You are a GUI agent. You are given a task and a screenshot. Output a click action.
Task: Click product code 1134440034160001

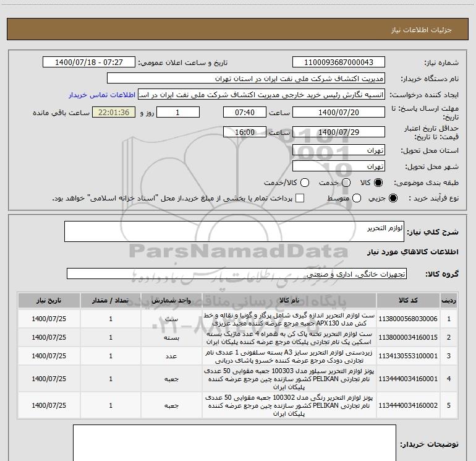tap(408, 379)
